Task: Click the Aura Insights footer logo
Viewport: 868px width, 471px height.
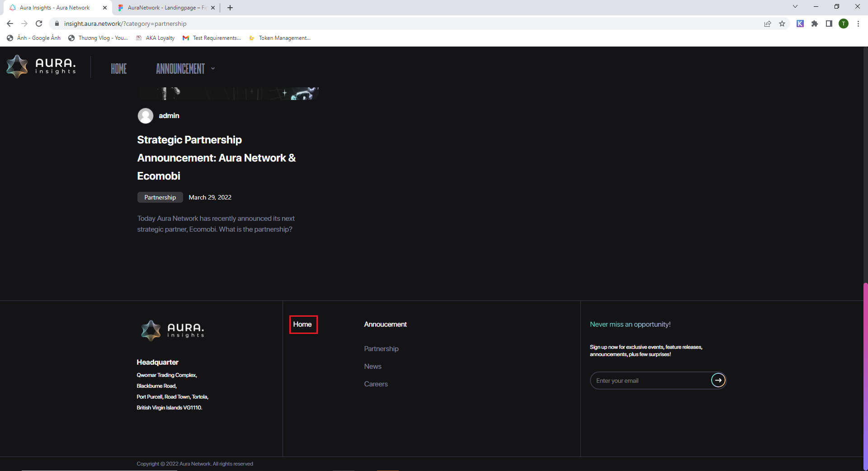Action: coord(173,330)
